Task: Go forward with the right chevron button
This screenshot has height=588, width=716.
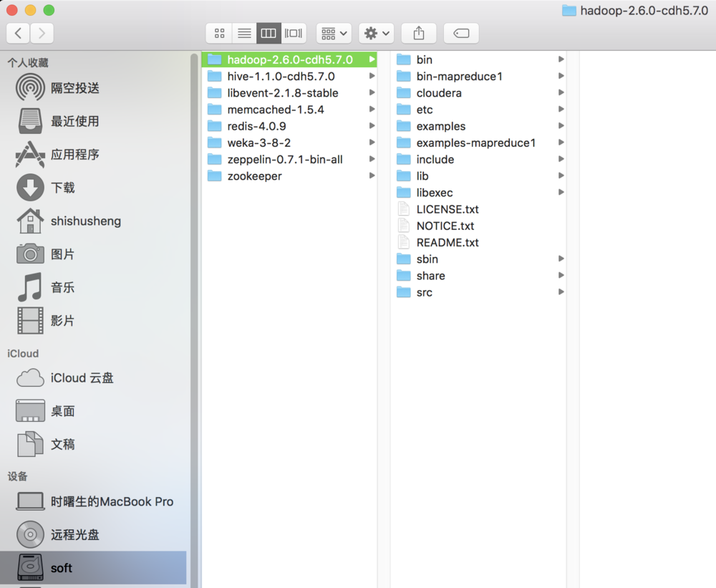Action: (x=42, y=33)
